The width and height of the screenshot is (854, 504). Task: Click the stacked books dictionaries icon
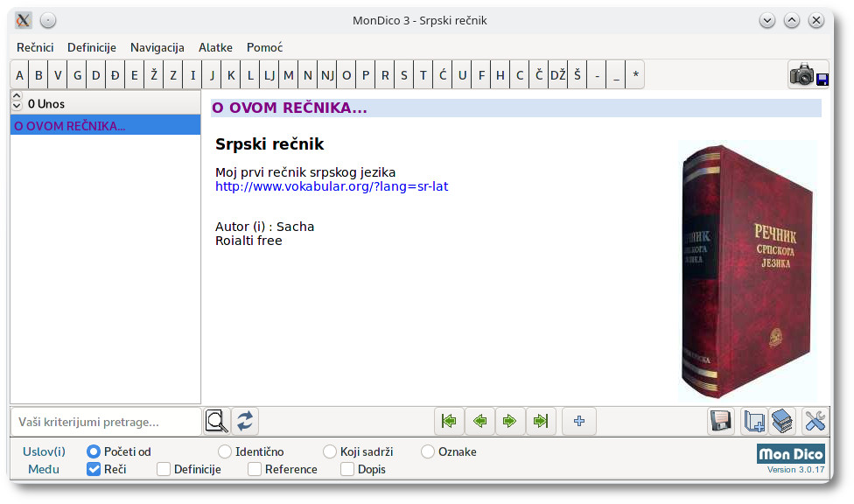782,421
